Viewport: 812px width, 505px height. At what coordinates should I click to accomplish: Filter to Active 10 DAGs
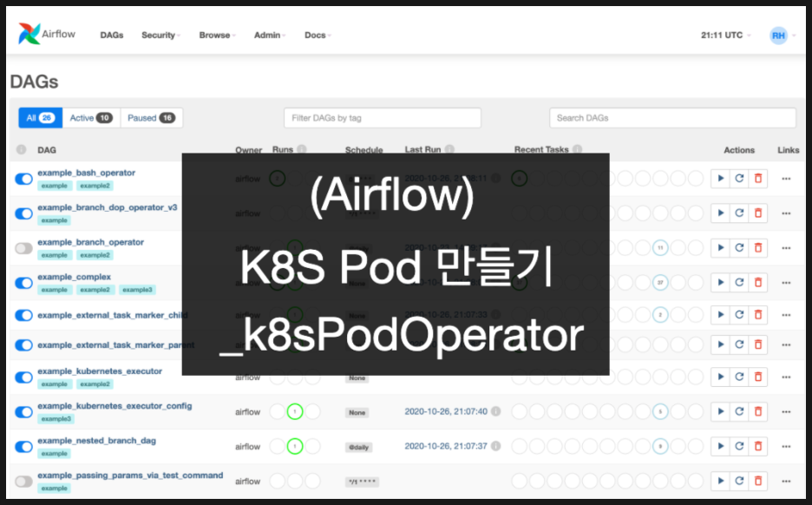click(x=91, y=118)
